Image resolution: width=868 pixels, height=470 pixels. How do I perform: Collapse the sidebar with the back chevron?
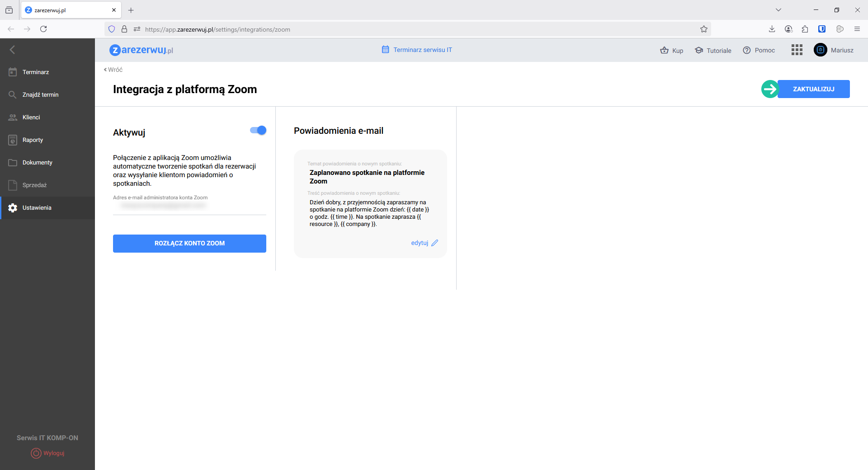point(12,50)
